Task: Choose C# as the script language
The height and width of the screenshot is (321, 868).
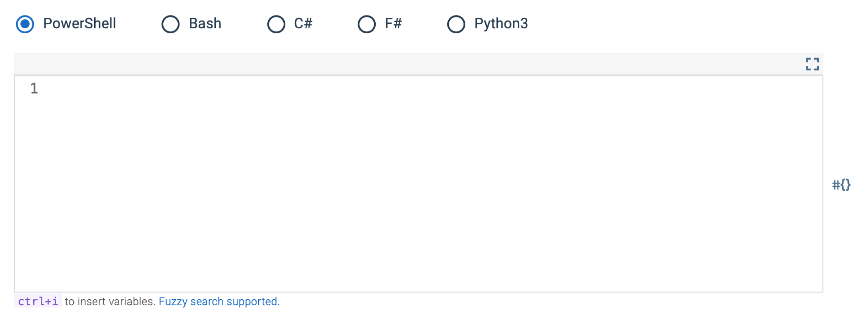Action: (276, 25)
